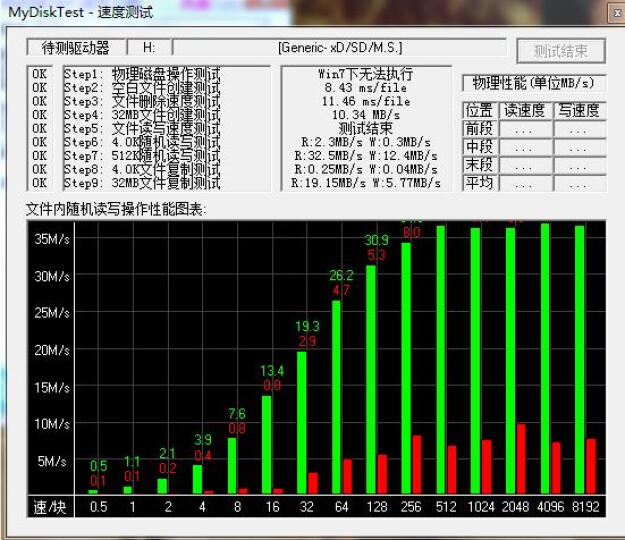The width and height of the screenshot is (625, 540).
Task: Click the 写速度 column header
Action: [x=579, y=110]
